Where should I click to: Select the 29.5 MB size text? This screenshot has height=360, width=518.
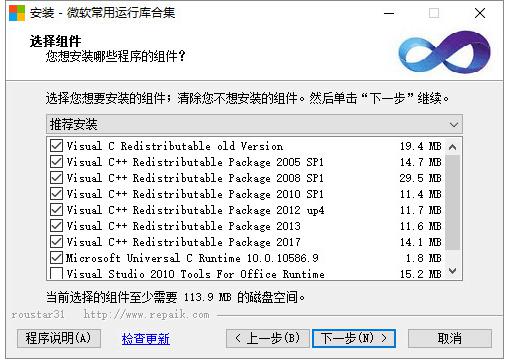click(x=421, y=178)
